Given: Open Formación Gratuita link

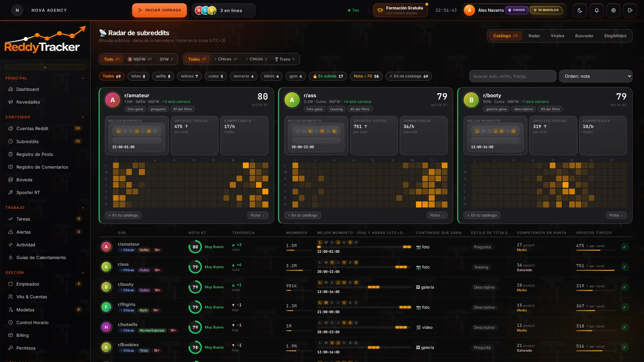Looking at the screenshot, I should tap(400, 10).
